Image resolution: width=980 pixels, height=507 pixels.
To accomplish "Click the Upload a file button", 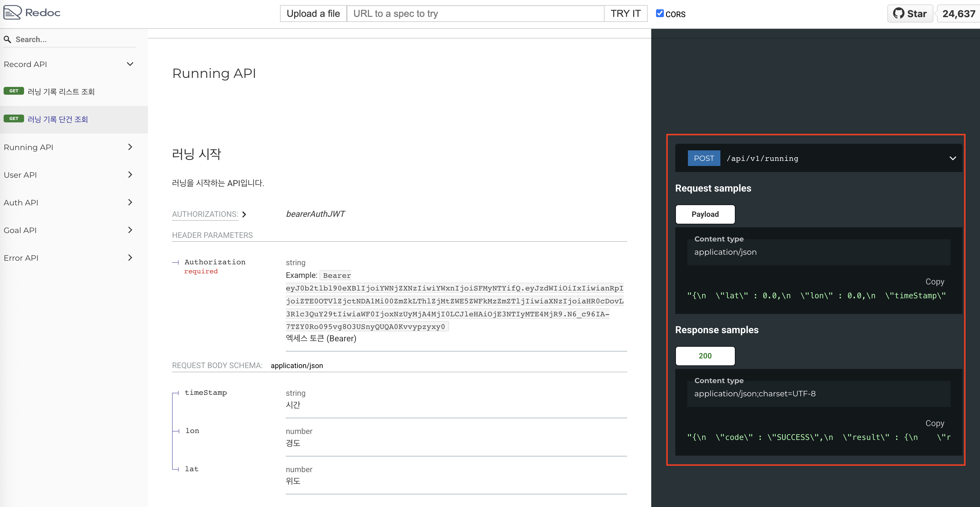I will point(313,14).
